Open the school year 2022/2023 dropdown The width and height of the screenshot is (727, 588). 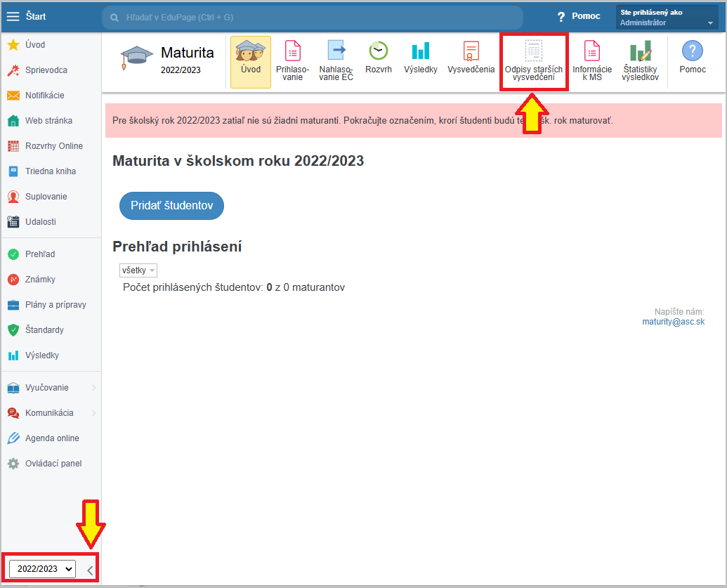click(41, 569)
